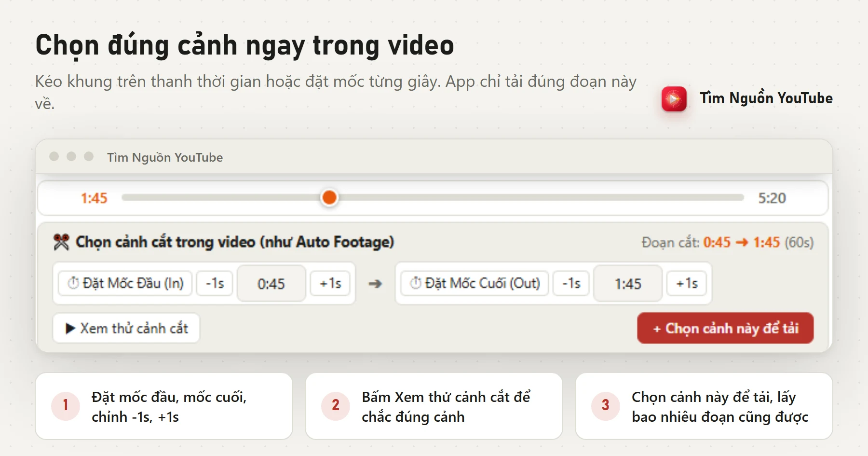Click the 5:20 total duration label
The height and width of the screenshot is (456, 868).
[x=772, y=198]
